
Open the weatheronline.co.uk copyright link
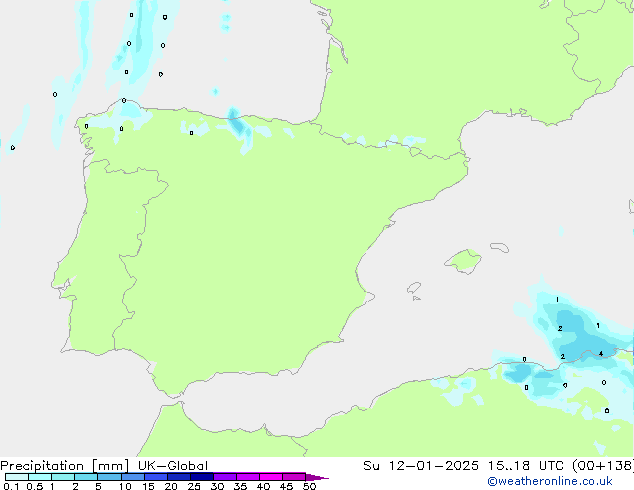tap(550, 481)
